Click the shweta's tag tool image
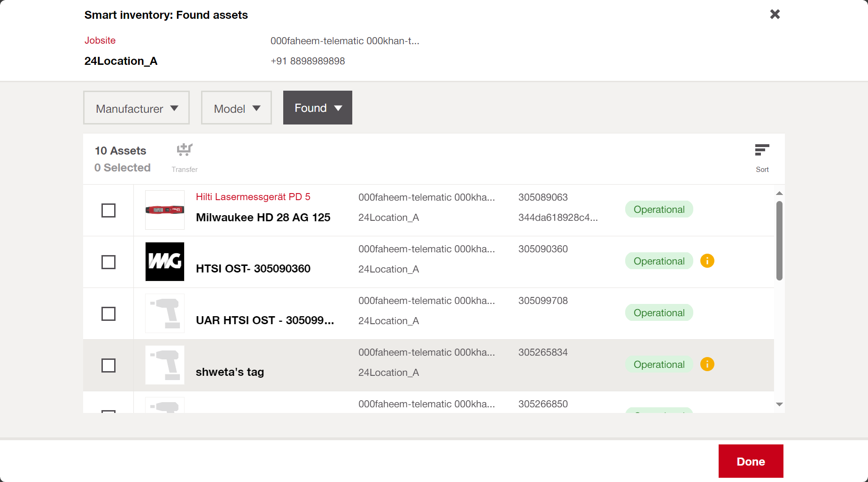 (x=165, y=365)
